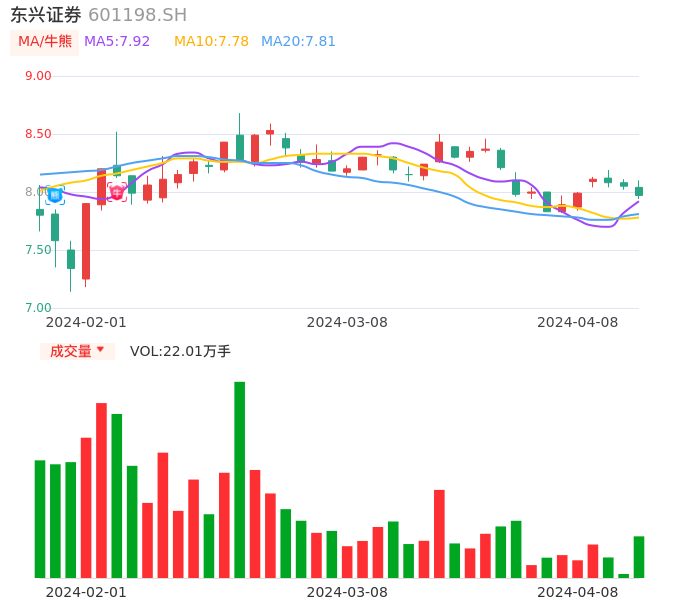Click the MA10:7.78 legend label

pos(211,42)
